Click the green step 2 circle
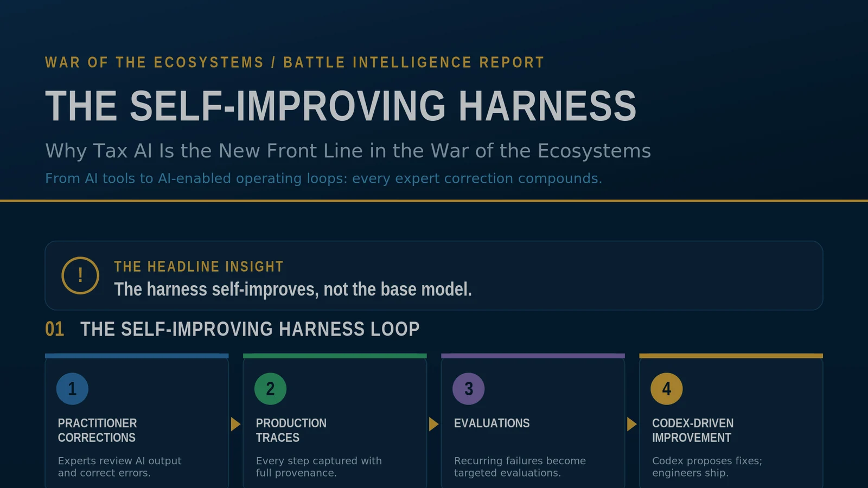This screenshot has width=868, height=488. (270, 389)
